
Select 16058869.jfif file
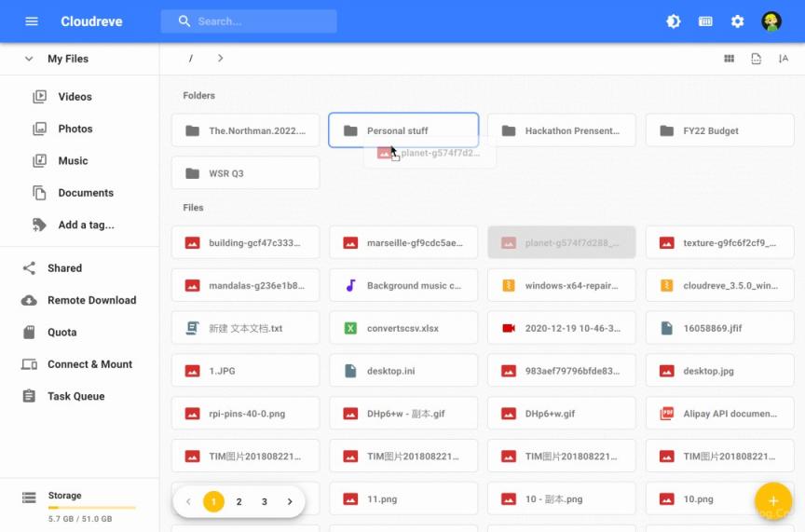[x=720, y=328]
